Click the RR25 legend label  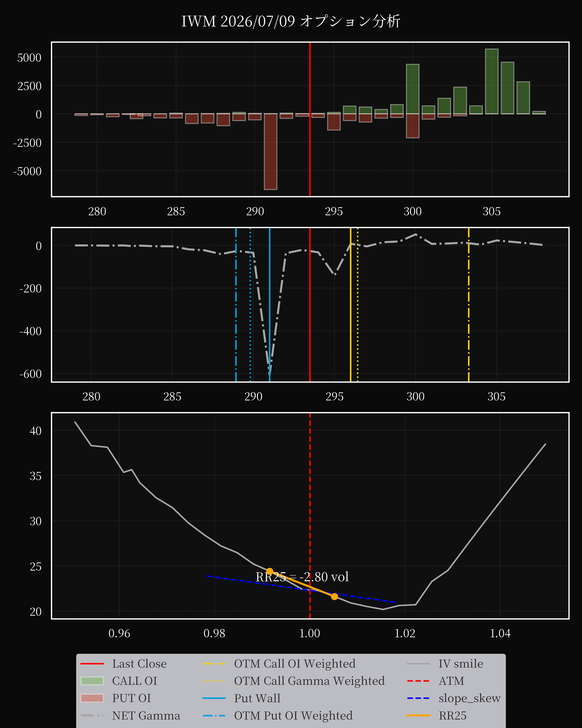[453, 716]
